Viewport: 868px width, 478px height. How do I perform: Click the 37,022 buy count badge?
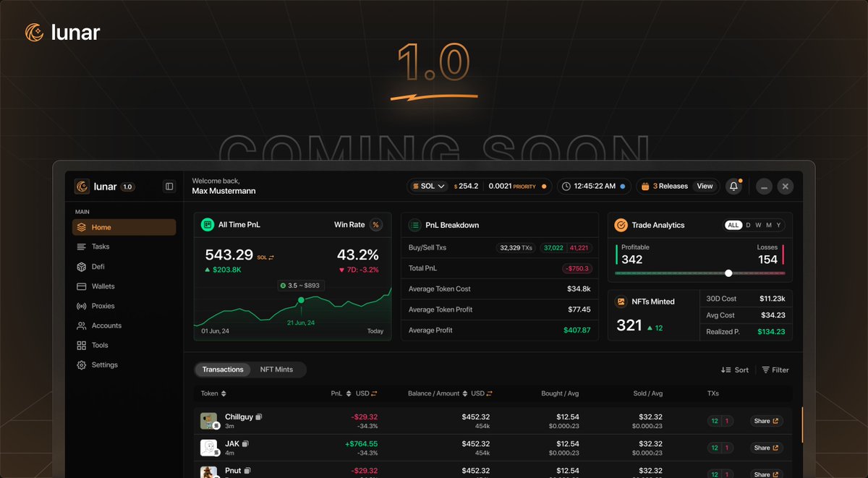tap(553, 248)
